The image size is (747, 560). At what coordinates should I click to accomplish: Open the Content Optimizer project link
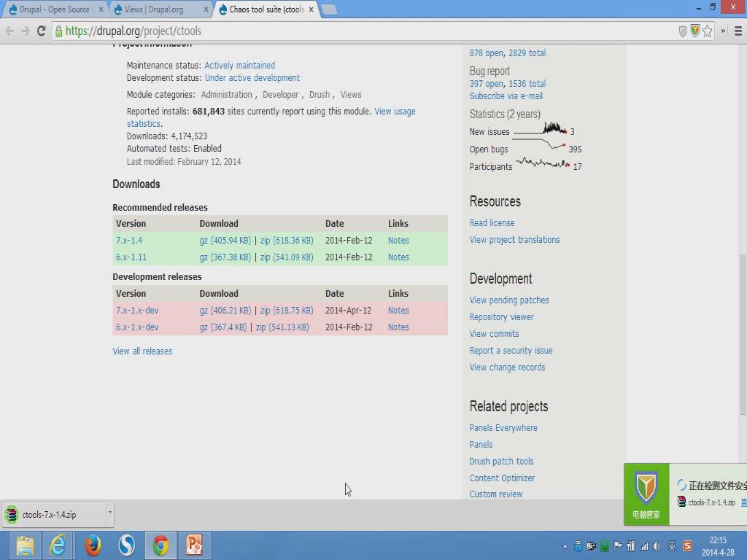502,478
